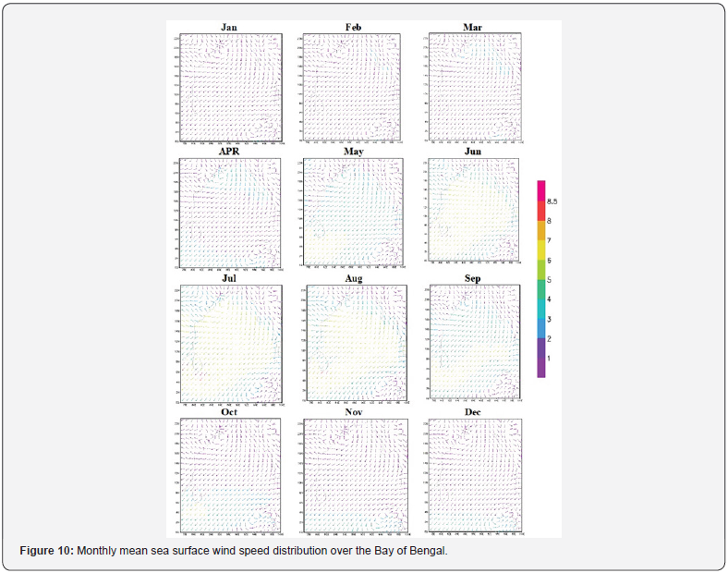
Task: Click the 'Figure 10:' caption label
Action: 46,551
